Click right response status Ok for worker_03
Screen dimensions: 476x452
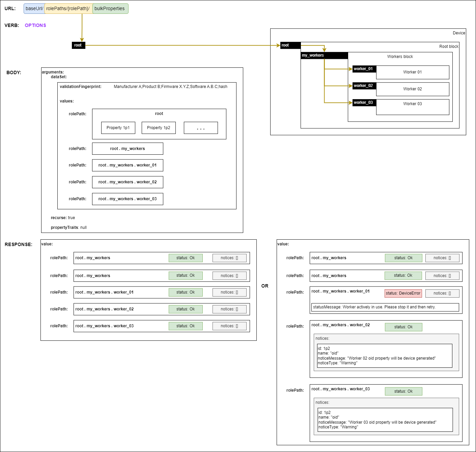(403, 391)
